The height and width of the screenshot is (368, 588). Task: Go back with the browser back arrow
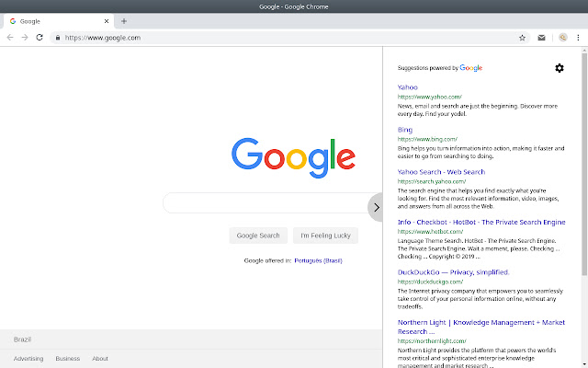[x=10, y=38]
